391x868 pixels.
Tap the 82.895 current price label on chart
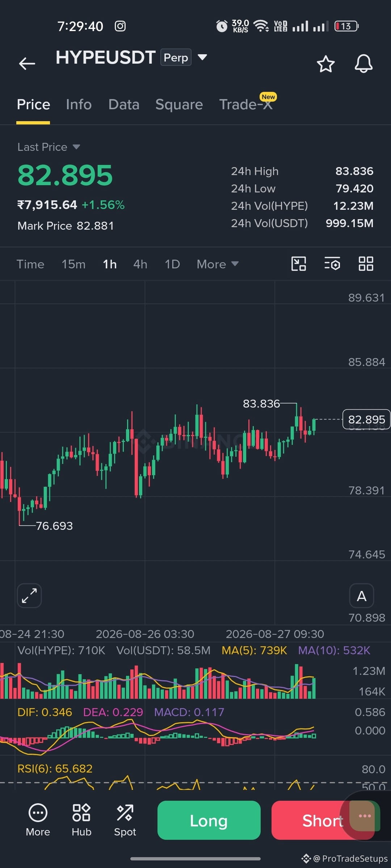pyautogui.click(x=366, y=420)
